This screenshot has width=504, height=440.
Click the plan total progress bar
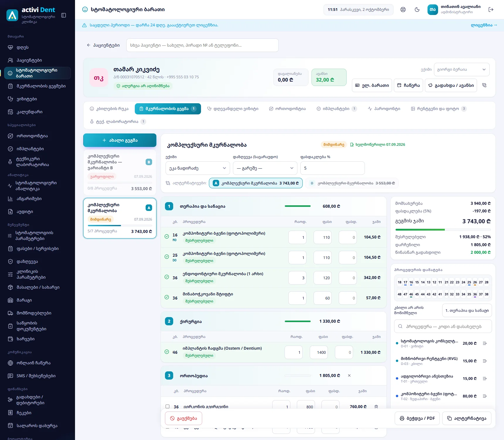click(x=443, y=230)
